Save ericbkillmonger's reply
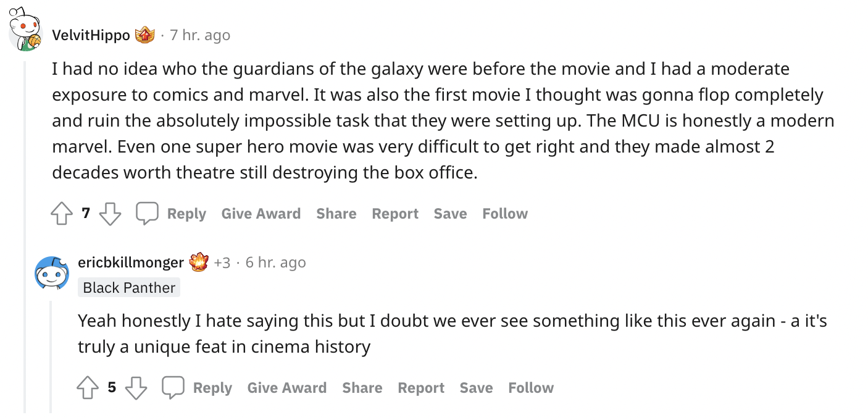Image resolution: width=868 pixels, height=420 pixels. tap(476, 388)
